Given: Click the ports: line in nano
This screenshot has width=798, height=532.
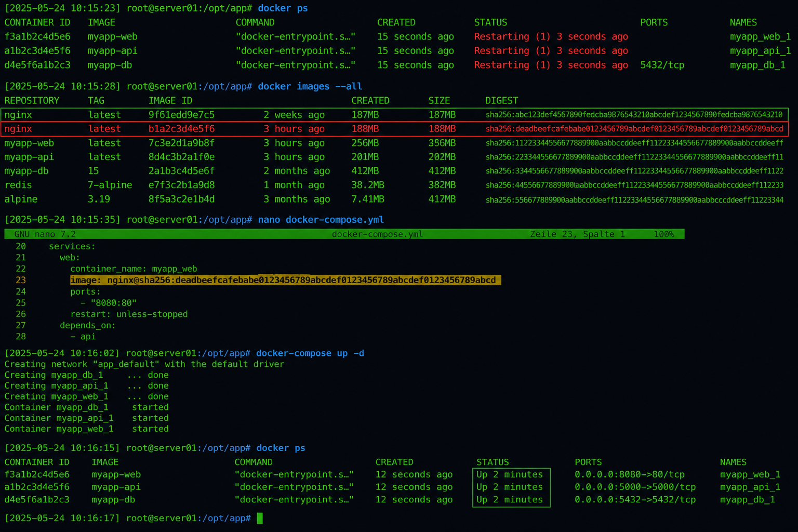Looking at the screenshot, I should 85,291.
